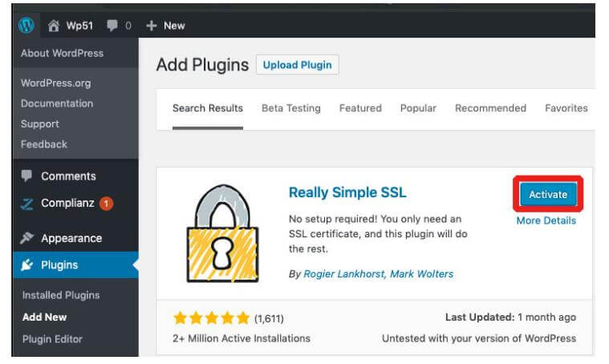609x364 pixels.
Task: Open Comments from the sidebar icon
Action: pos(26,176)
